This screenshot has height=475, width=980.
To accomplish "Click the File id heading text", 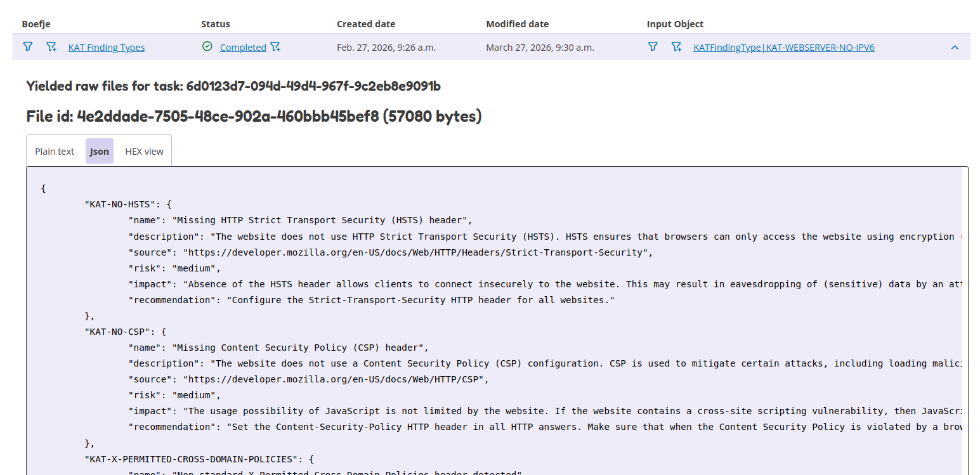I will point(254,117).
